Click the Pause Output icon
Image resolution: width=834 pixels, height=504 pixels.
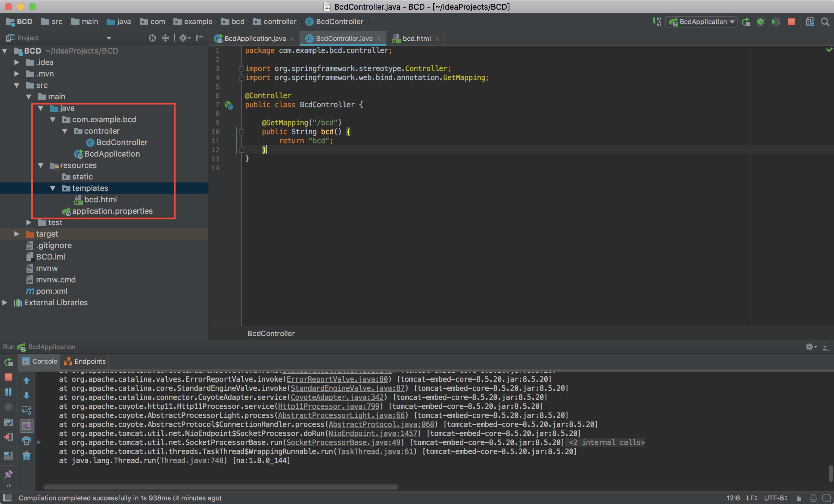pos(8,392)
